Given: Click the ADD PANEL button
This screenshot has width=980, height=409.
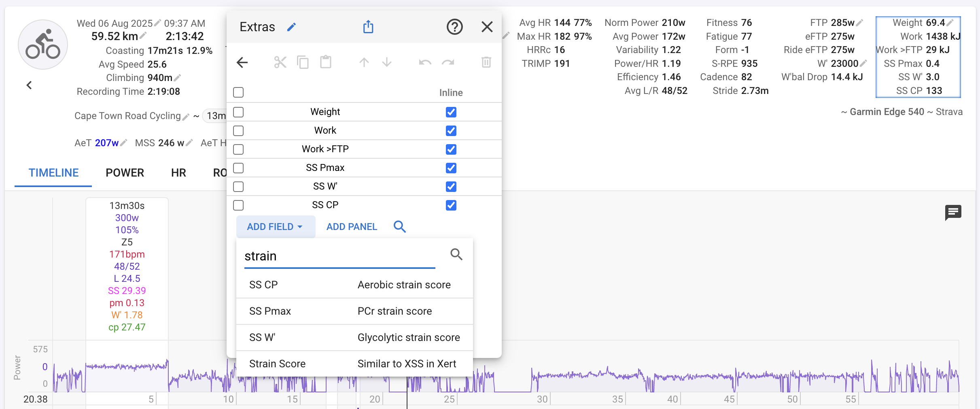Looking at the screenshot, I should point(352,227).
